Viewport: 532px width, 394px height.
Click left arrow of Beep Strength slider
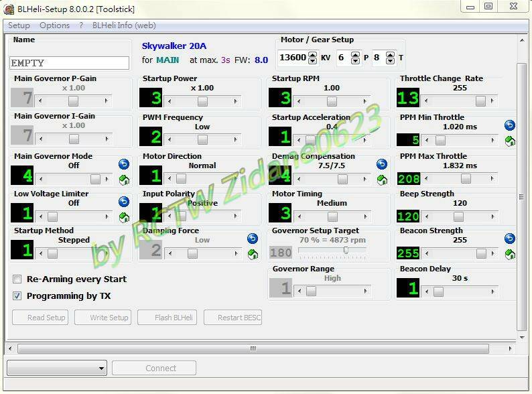pos(427,216)
